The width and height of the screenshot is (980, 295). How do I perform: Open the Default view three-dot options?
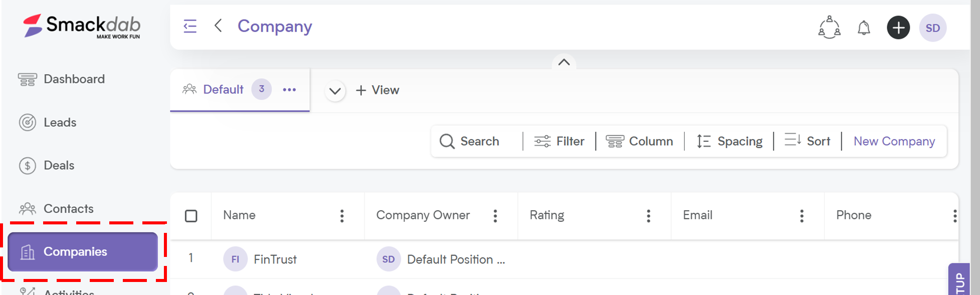coord(289,90)
